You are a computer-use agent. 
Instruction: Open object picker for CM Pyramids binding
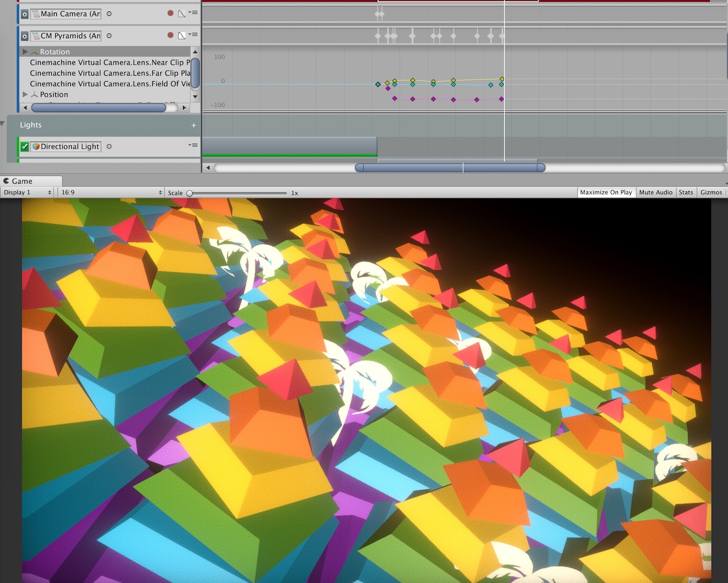(x=109, y=36)
